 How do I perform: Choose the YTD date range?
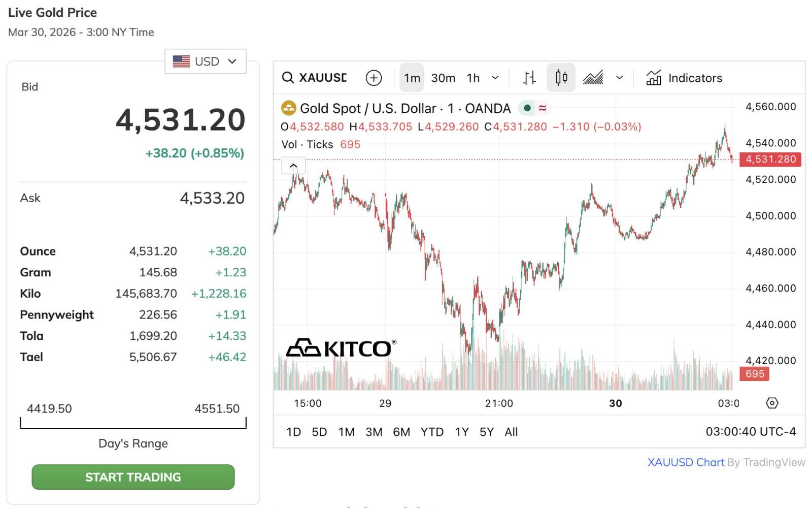[432, 432]
